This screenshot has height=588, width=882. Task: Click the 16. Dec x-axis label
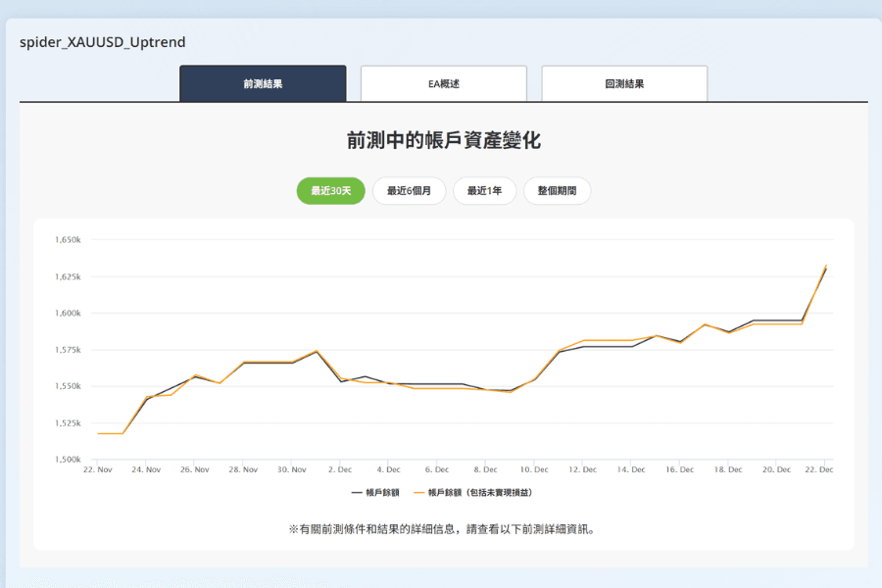pos(679,469)
